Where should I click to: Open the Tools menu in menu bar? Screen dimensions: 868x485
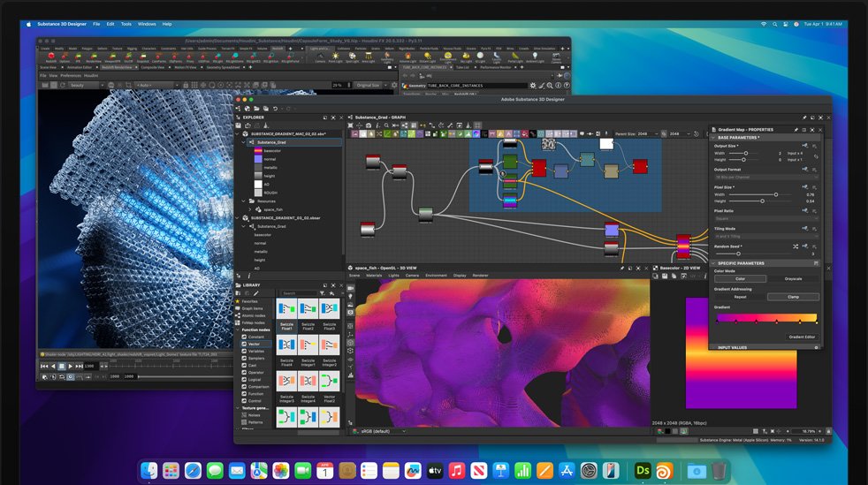(126, 24)
